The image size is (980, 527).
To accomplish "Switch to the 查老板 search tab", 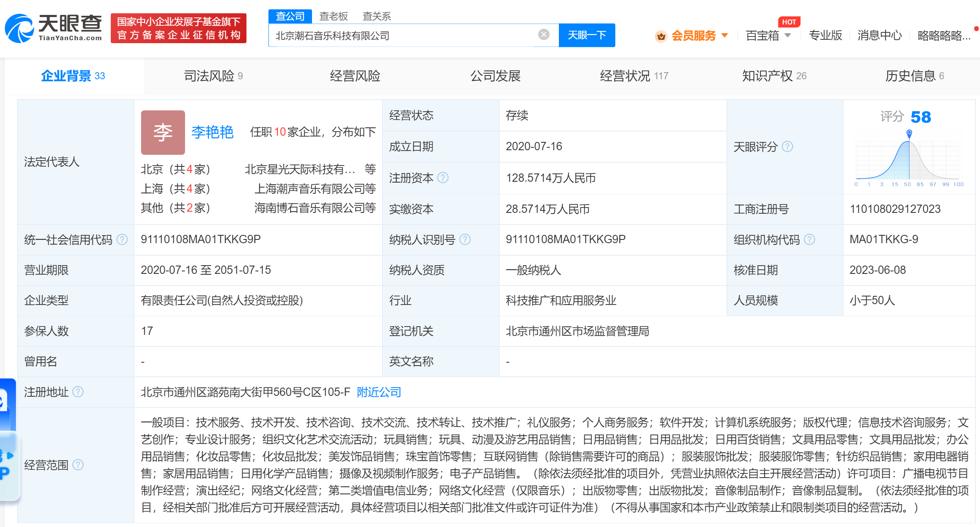I will tap(334, 16).
